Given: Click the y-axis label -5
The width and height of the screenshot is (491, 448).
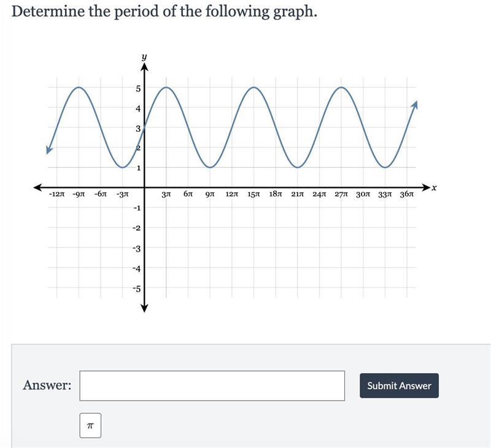Looking at the screenshot, I should 136,288.
